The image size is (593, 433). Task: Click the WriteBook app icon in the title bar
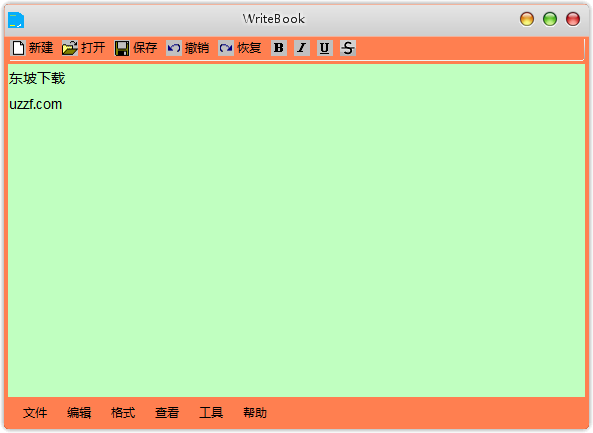pos(16,20)
